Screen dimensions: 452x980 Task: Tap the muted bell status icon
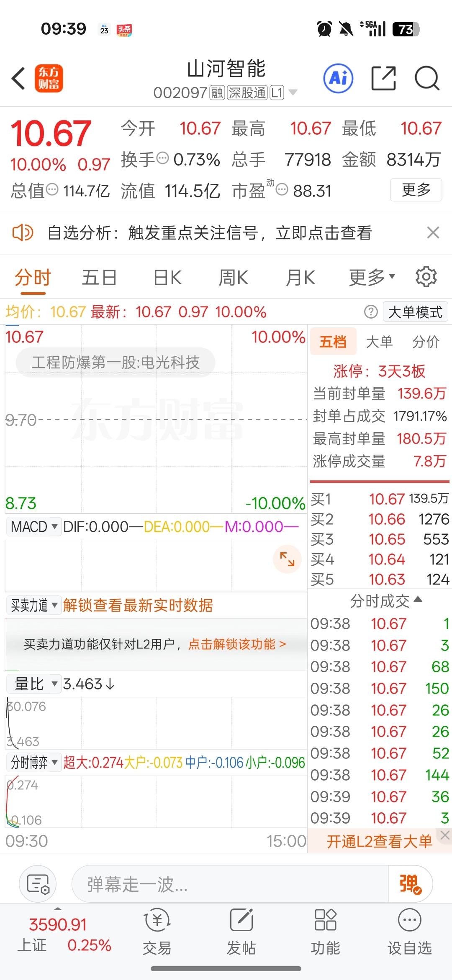346,29
